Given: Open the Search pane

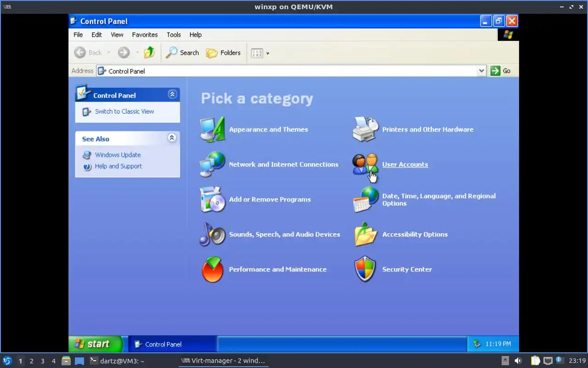Looking at the screenshot, I should [x=182, y=53].
